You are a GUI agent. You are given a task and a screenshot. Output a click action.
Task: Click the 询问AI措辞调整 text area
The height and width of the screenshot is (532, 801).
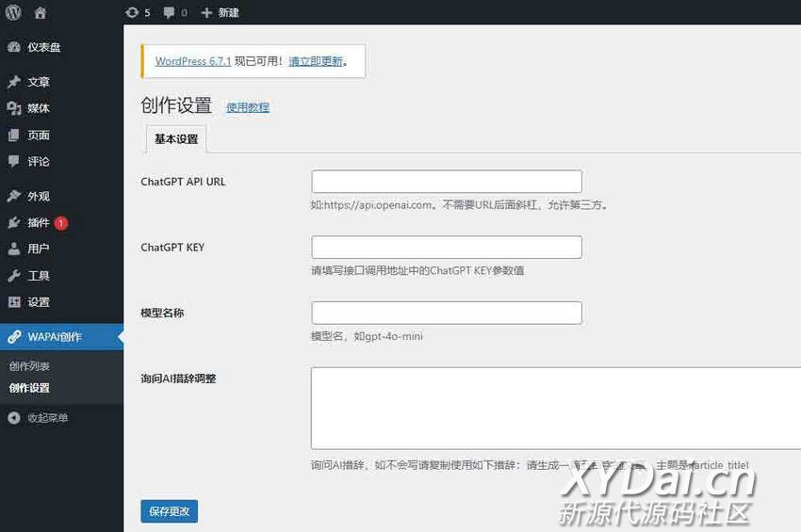pyautogui.click(x=556, y=408)
